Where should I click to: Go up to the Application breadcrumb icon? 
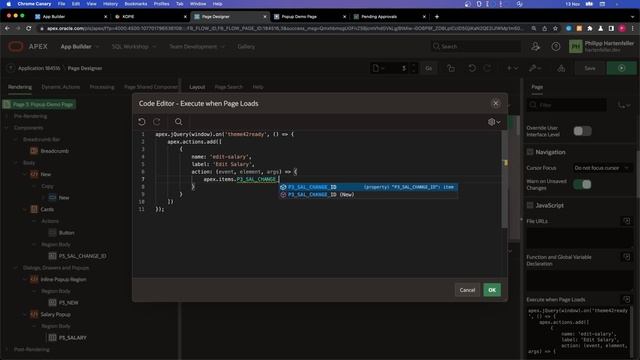click(11, 68)
